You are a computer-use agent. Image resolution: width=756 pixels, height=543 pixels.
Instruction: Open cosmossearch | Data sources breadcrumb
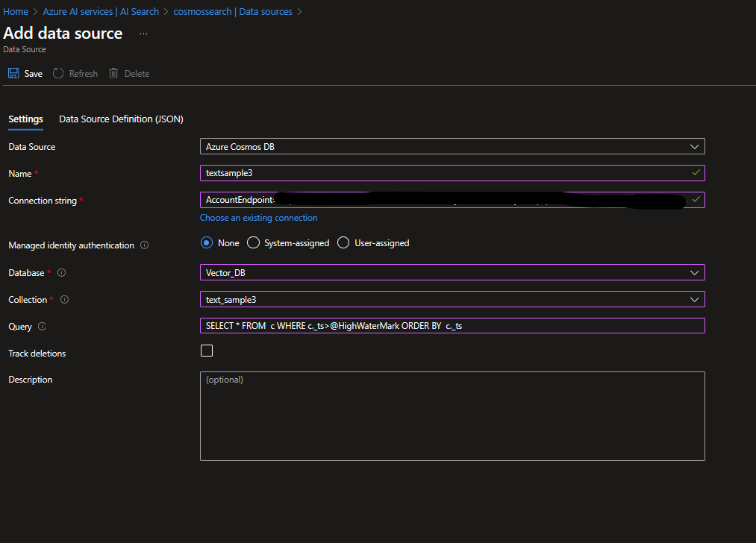pyautogui.click(x=233, y=12)
